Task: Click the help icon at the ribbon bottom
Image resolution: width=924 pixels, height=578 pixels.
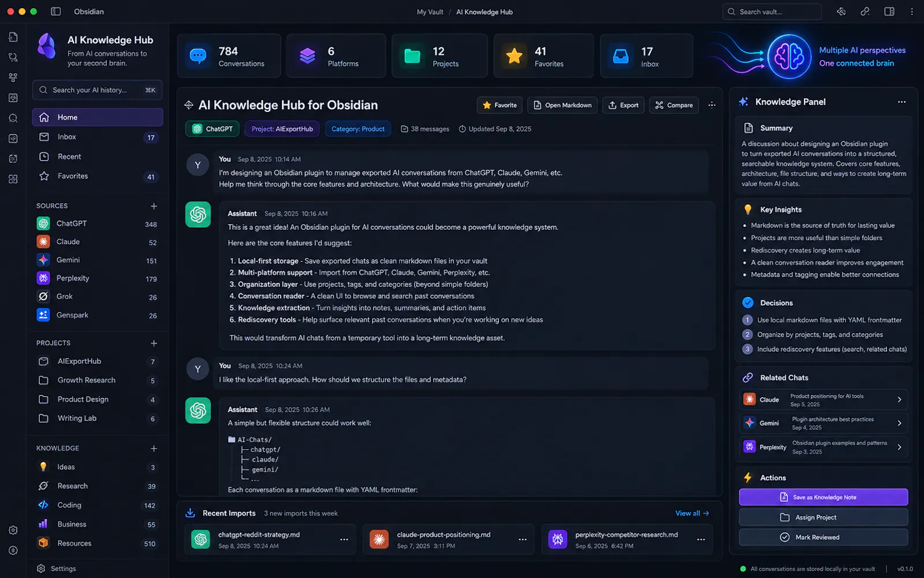Action: click(x=13, y=550)
